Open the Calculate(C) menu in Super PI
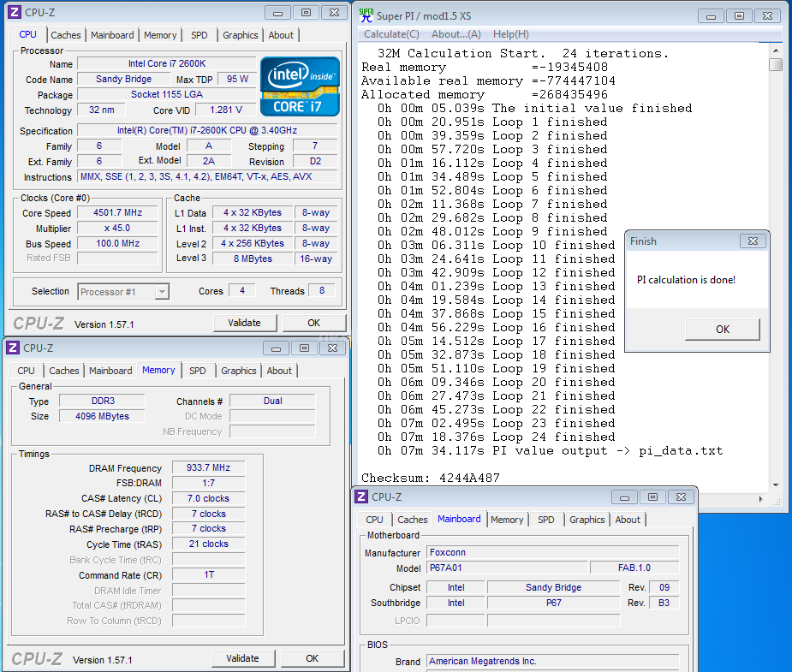Image resolution: width=792 pixels, height=672 pixels. [391, 34]
